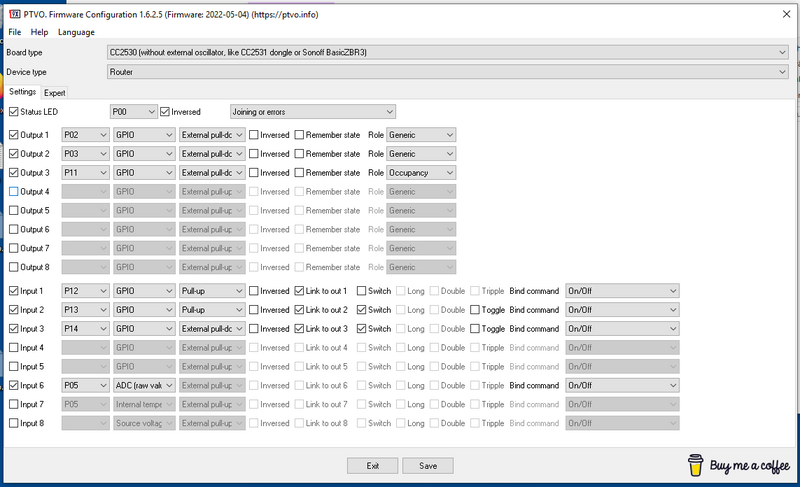This screenshot has height=487, width=800.
Task: Open Input 1 Bind command On/Off dropdown
Action: 622,290
